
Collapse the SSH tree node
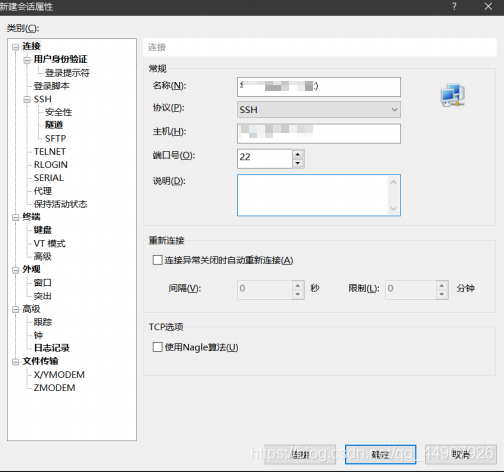[27, 99]
